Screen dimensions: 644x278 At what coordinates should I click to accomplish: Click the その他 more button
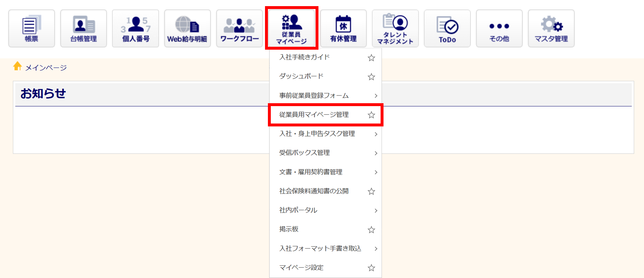tap(499, 28)
